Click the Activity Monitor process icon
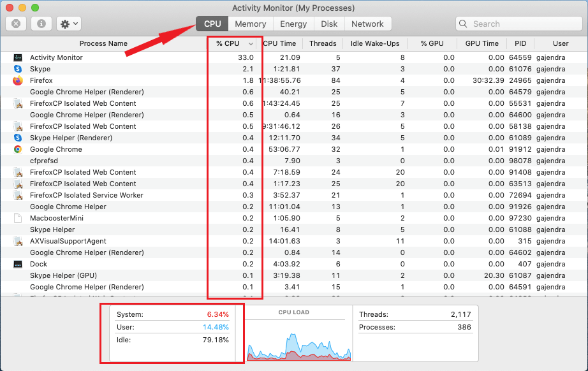This screenshot has height=371, width=588. coord(18,57)
